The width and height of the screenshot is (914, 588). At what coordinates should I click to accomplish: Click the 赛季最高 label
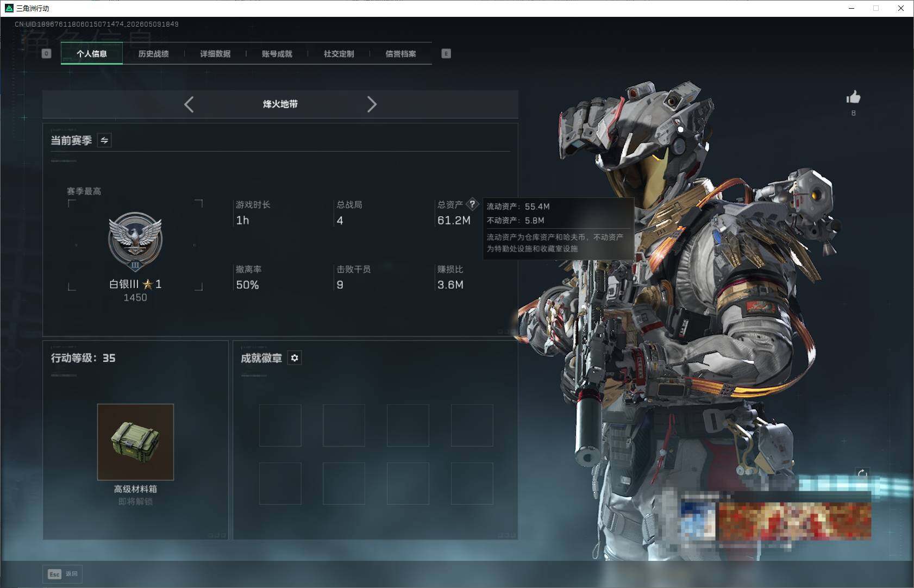pyautogui.click(x=84, y=191)
